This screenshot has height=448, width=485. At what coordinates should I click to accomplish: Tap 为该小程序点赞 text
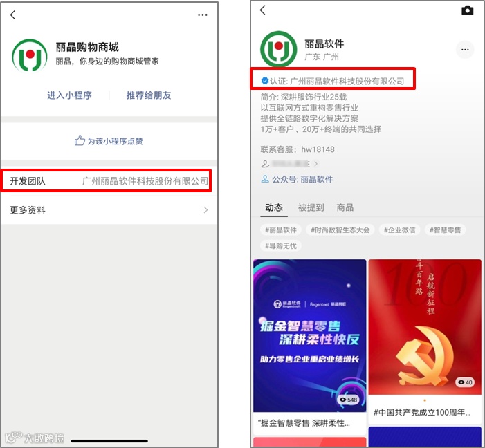coord(115,141)
